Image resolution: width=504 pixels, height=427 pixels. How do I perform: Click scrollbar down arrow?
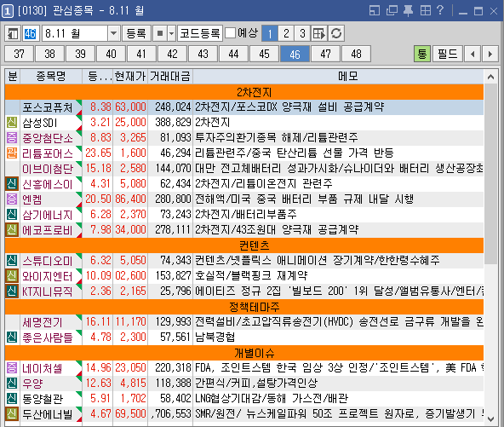pyautogui.click(x=491, y=419)
